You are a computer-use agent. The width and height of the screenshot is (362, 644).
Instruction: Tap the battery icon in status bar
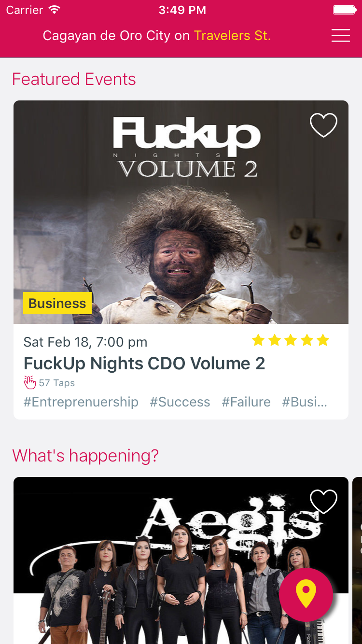[345, 10]
